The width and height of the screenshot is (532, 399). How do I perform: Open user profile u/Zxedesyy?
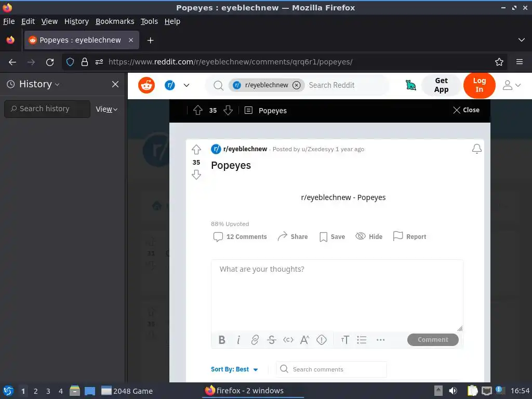317,149
